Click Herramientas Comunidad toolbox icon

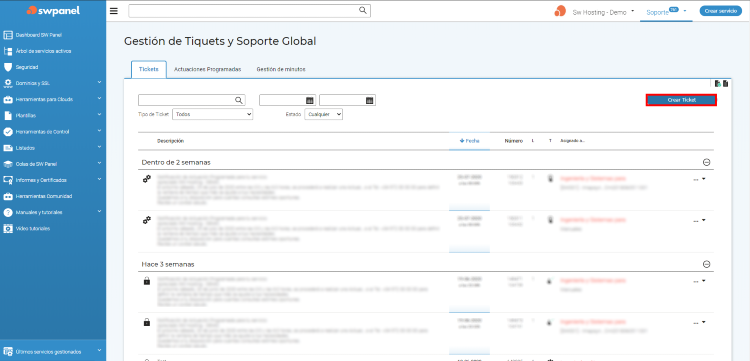[x=8, y=196]
